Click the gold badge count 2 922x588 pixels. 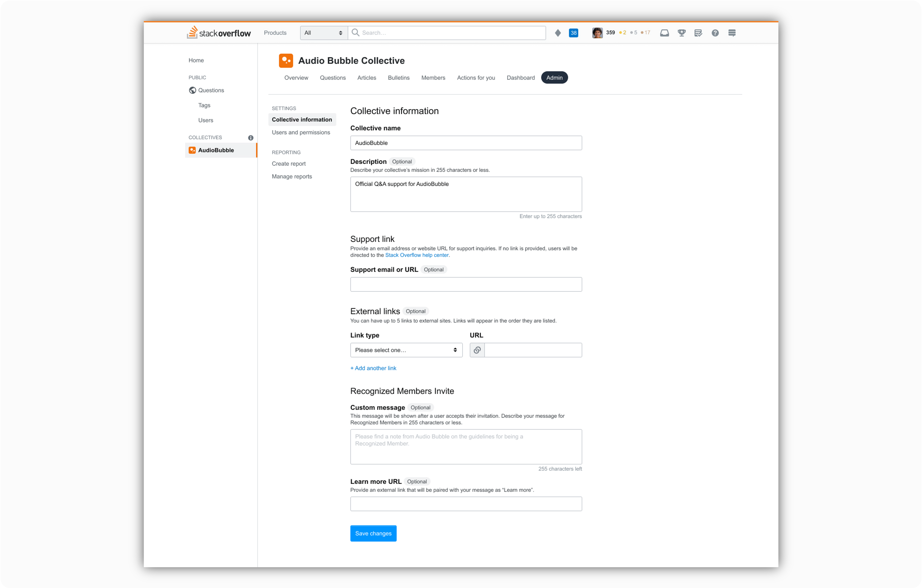tap(623, 33)
